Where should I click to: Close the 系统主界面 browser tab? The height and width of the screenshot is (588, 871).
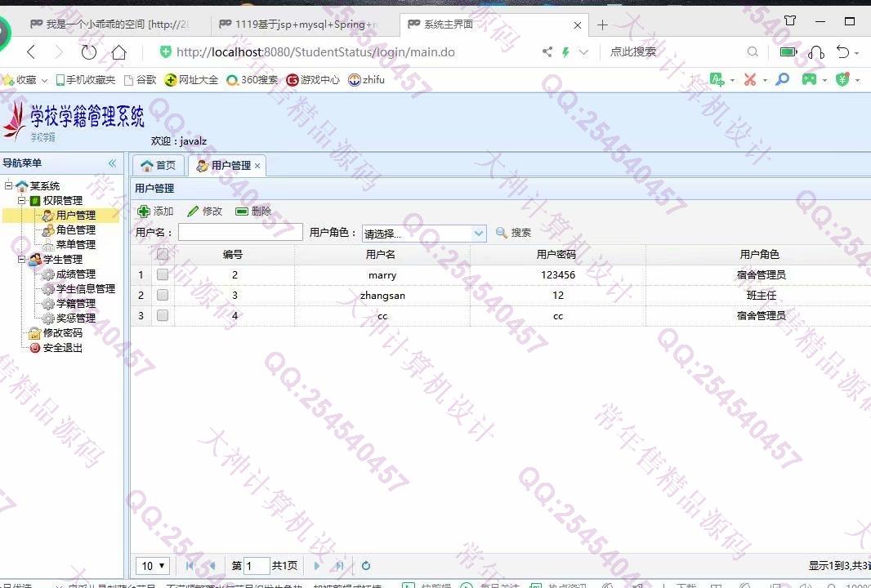pos(578,25)
